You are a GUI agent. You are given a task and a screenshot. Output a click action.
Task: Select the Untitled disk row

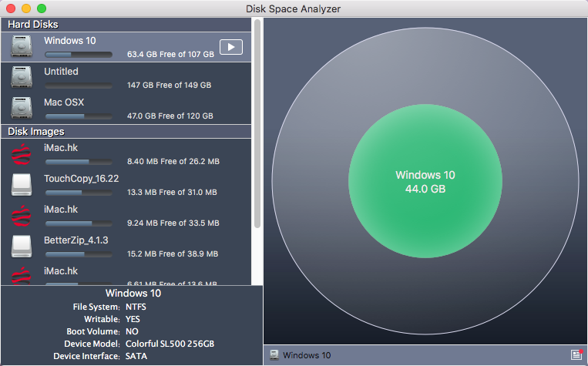(126, 78)
